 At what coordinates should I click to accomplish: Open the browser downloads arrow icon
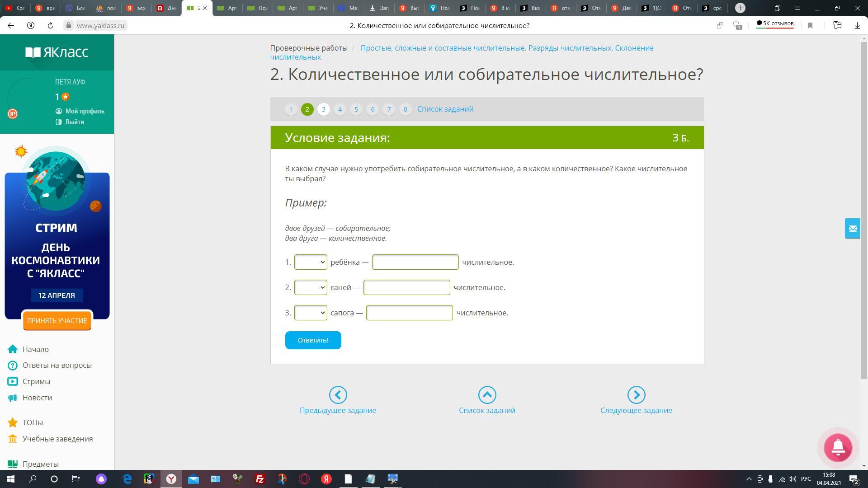[x=857, y=26]
